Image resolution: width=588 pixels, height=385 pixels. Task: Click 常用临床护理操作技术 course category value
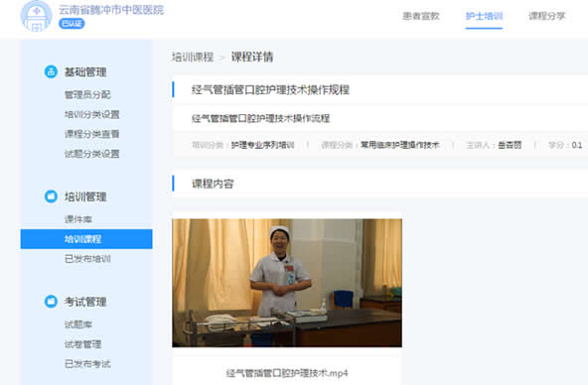tap(399, 145)
